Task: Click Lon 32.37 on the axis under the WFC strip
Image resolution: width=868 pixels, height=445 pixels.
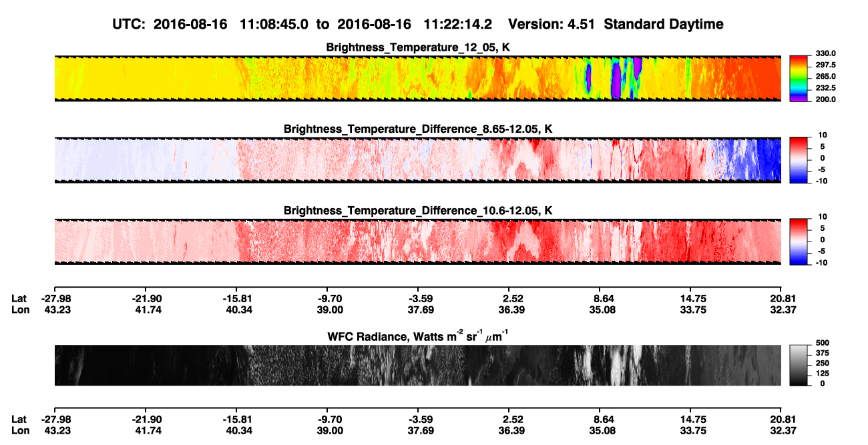Action: click(781, 430)
